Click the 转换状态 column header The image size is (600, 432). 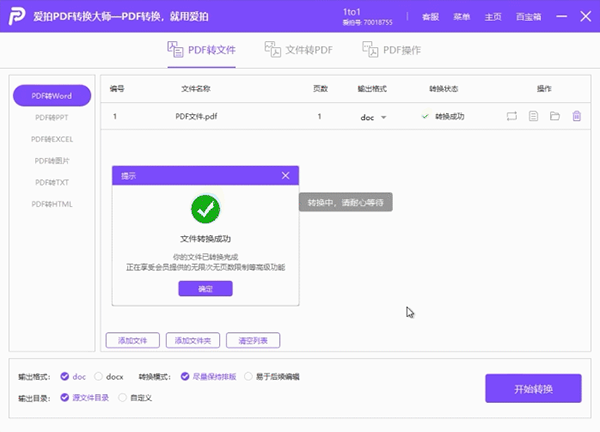point(444,89)
